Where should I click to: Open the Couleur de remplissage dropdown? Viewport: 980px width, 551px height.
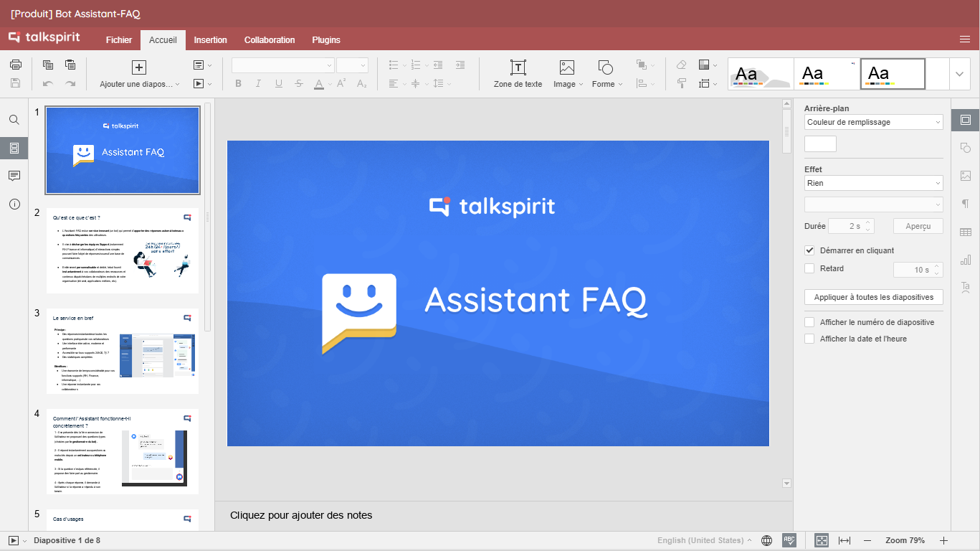pyautogui.click(x=873, y=122)
